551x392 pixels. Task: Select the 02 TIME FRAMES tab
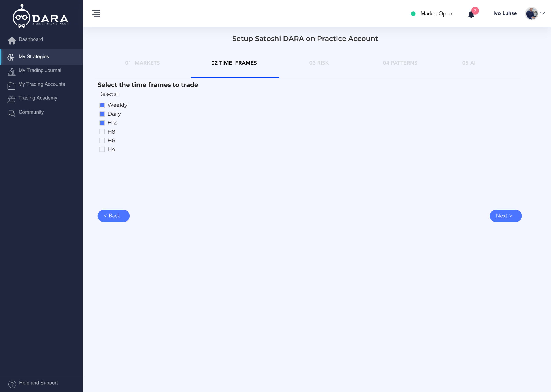pos(234,63)
